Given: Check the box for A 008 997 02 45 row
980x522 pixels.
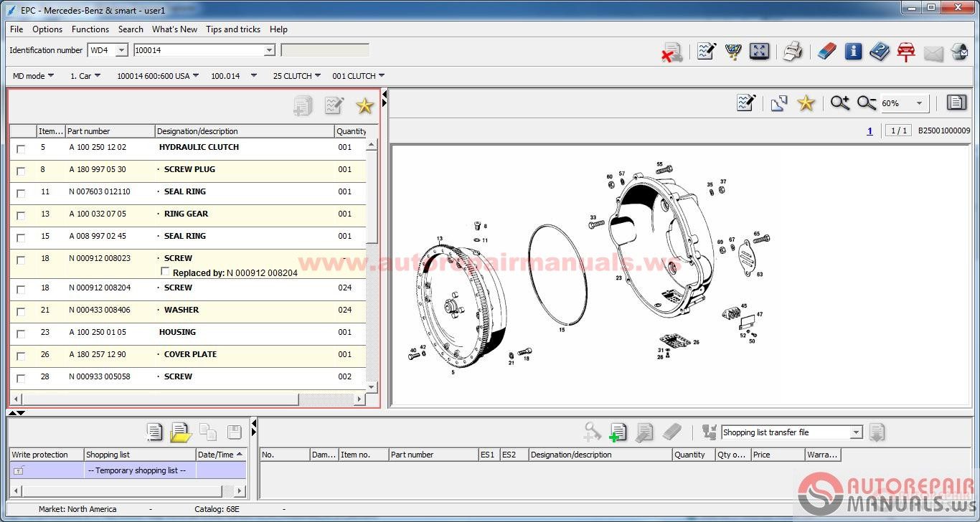Looking at the screenshot, I should point(21,238).
